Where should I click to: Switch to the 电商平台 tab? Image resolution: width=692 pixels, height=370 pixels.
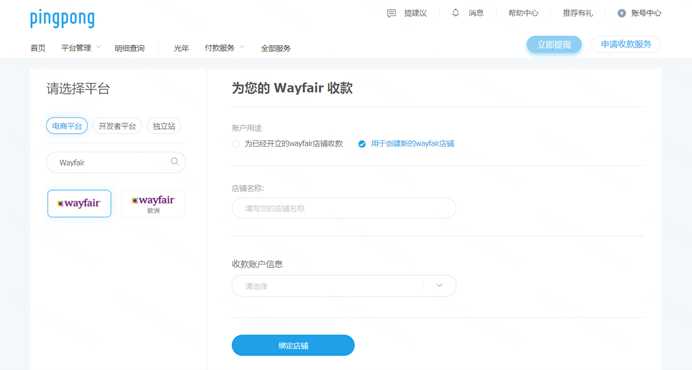(x=67, y=126)
